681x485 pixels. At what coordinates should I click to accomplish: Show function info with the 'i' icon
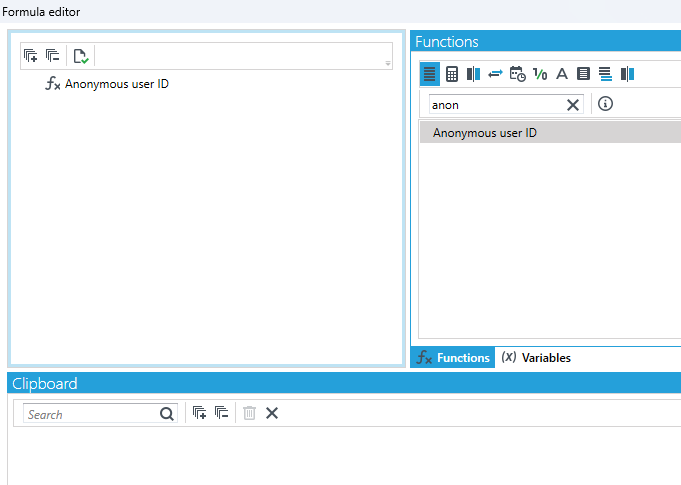(605, 104)
